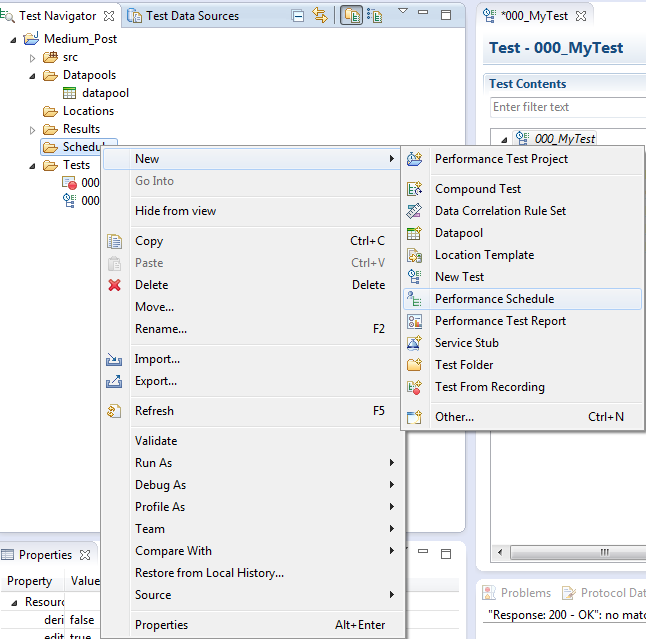Expand the Results folder node
The width and height of the screenshot is (646, 639).
(33, 130)
